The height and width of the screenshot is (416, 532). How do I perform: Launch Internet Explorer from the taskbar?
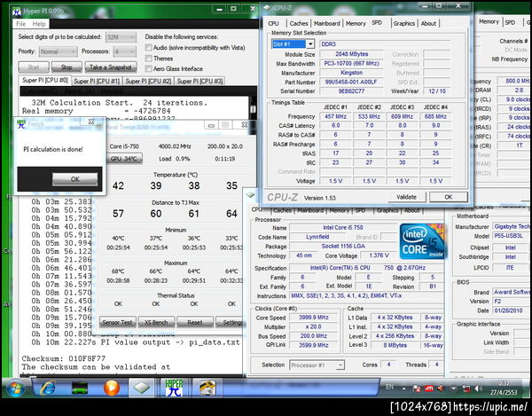(48, 388)
